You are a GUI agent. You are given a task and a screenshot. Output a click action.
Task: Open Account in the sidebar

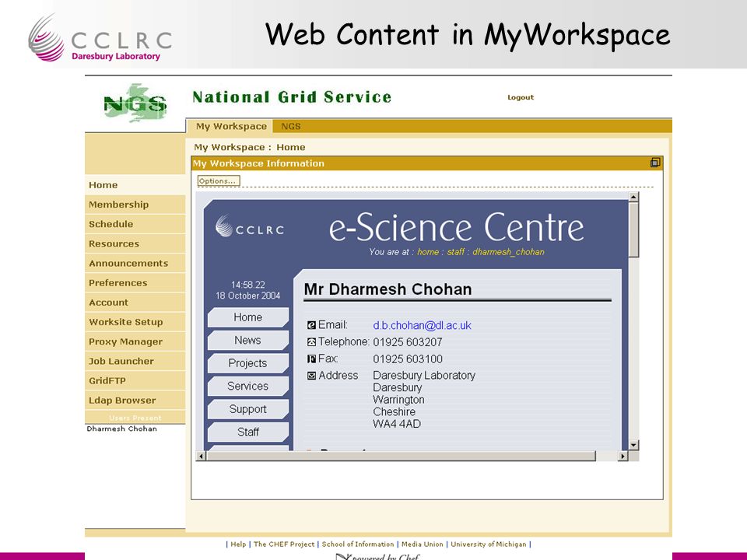click(135, 302)
